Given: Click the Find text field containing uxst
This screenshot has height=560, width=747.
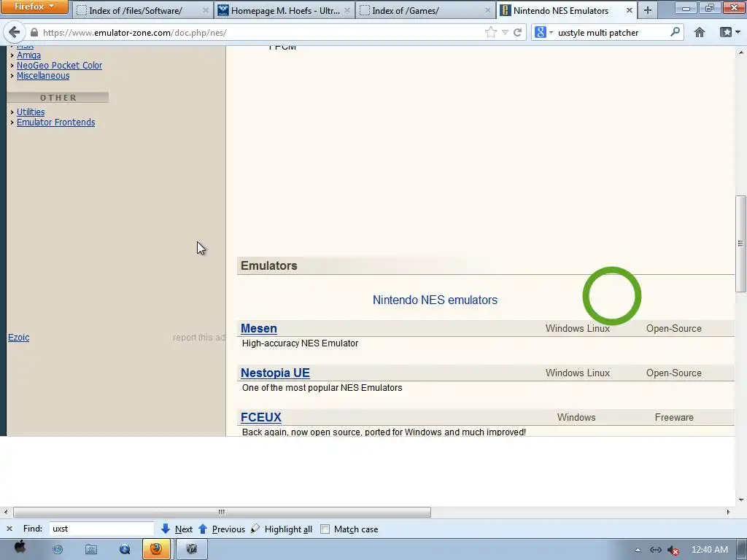Looking at the screenshot, I should 101,529.
